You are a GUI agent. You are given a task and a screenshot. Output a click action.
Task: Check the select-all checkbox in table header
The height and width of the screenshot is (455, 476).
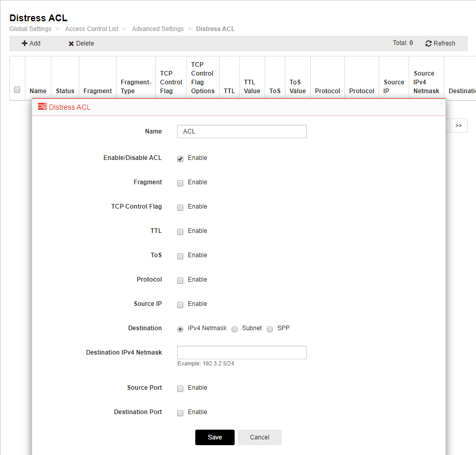pyautogui.click(x=17, y=89)
